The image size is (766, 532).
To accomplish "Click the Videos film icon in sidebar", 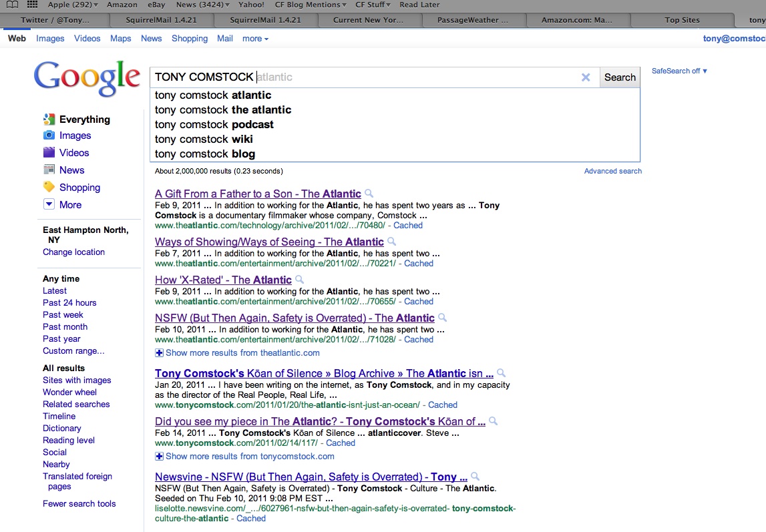I will point(49,152).
